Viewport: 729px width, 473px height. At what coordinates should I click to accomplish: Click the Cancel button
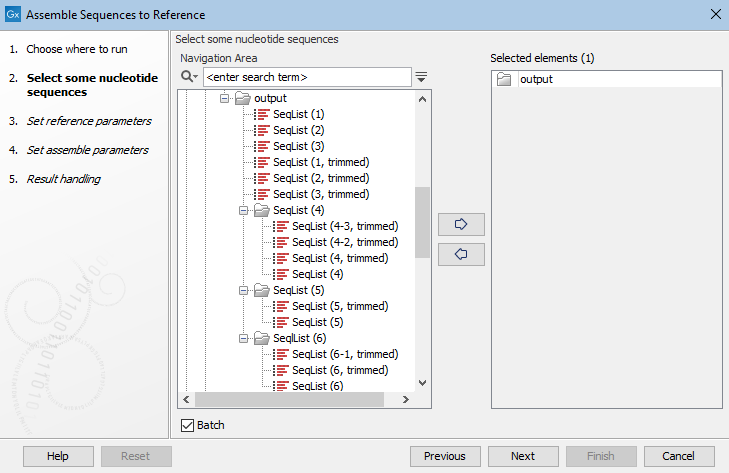pyautogui.click(x=678, y=456)
